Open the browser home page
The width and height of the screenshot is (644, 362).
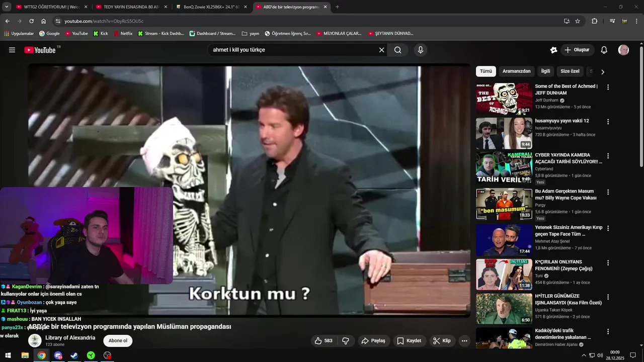click(43, 21)
